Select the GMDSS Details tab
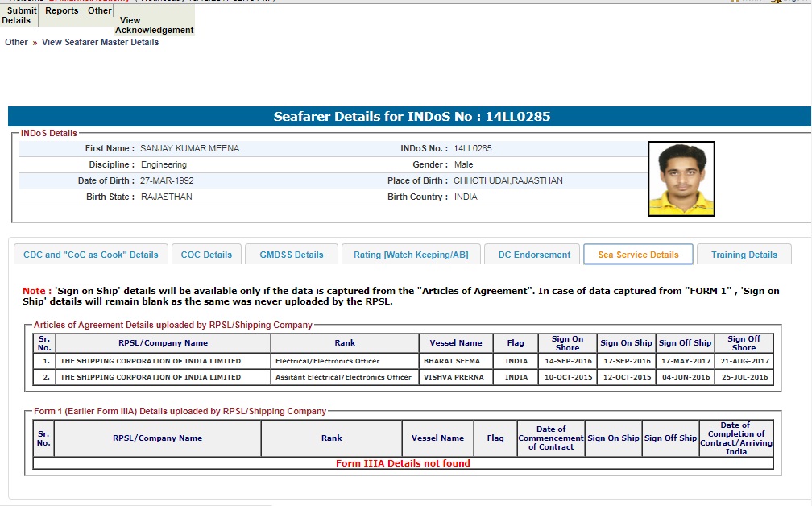812x506 pixels. pos(291,255)
